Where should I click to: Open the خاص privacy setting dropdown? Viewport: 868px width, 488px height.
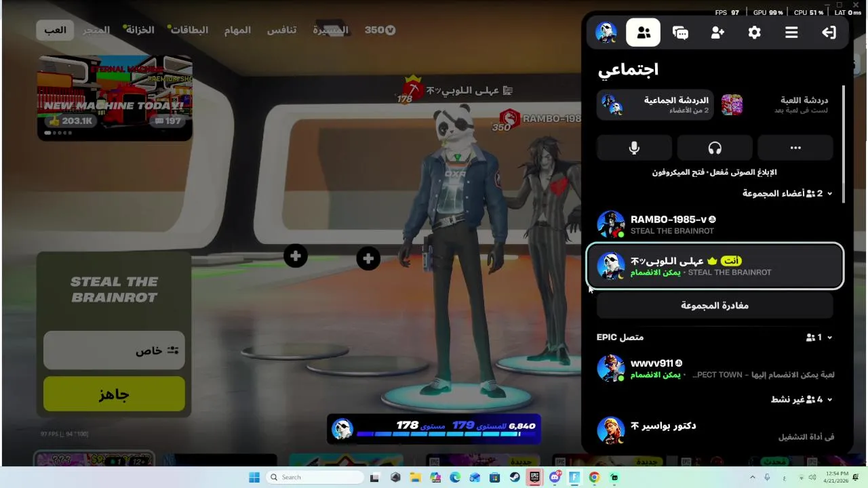click(x=114, y=350)
